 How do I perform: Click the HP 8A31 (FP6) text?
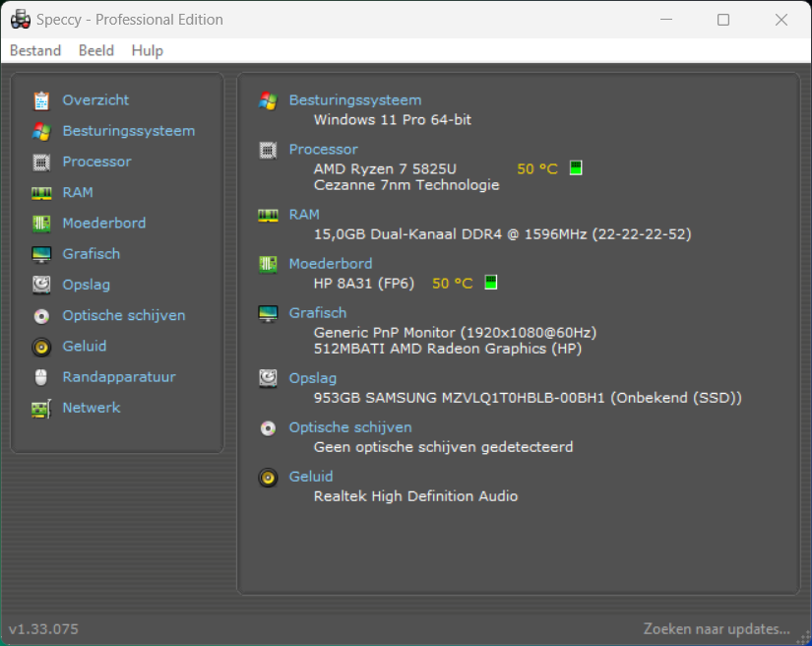click(364, 284)
